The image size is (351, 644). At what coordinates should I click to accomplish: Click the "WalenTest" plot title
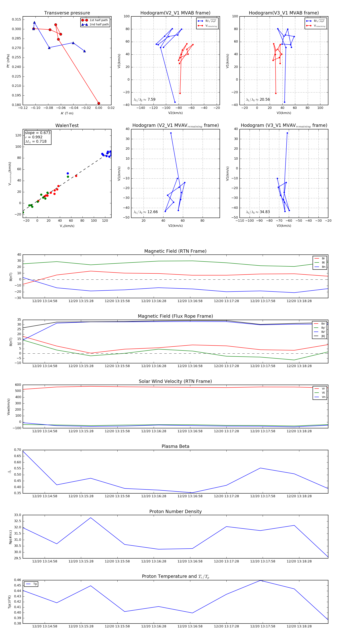point(67,125)
